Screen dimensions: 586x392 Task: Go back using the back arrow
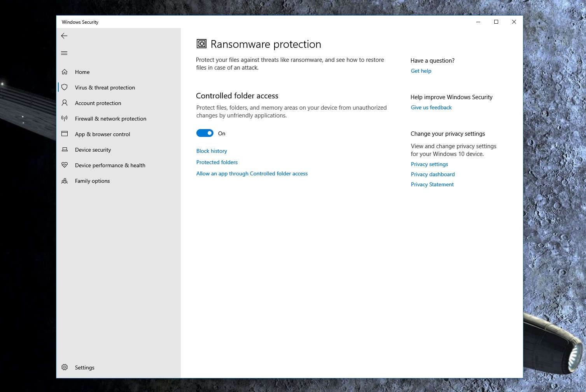point(64,36)
